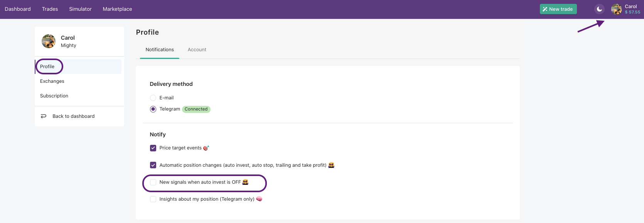Enable New signals when auto invest is OFF
Screen dimensions: 644x223
point(153,182)
